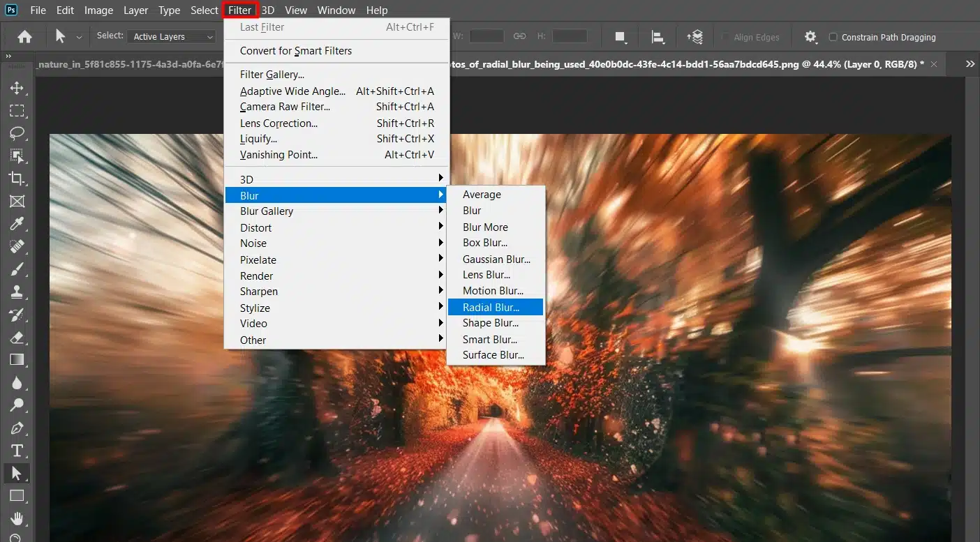This screenshot has width=980, height=542.
Task: Select the Pen tool
Action: pyautogui.click(x=17, y=428)
